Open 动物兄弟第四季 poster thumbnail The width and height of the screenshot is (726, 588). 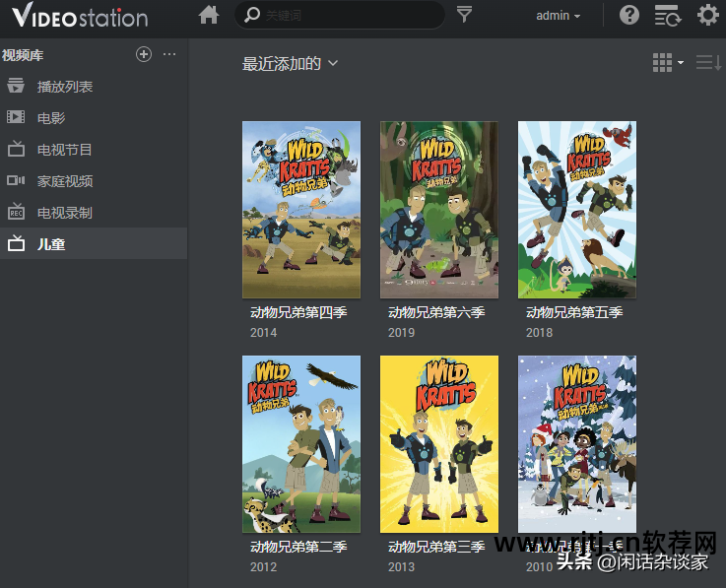coord(301,210)
